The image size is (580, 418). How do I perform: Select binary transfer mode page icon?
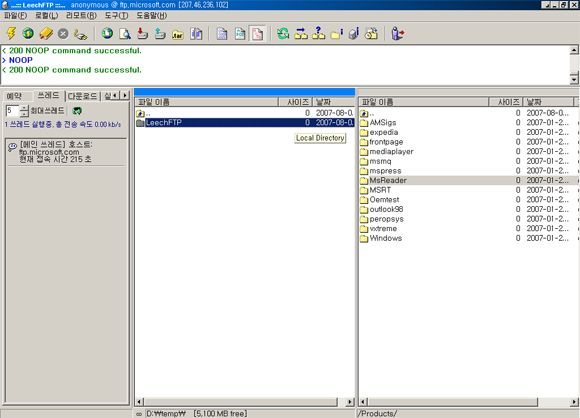pos(222,34)
